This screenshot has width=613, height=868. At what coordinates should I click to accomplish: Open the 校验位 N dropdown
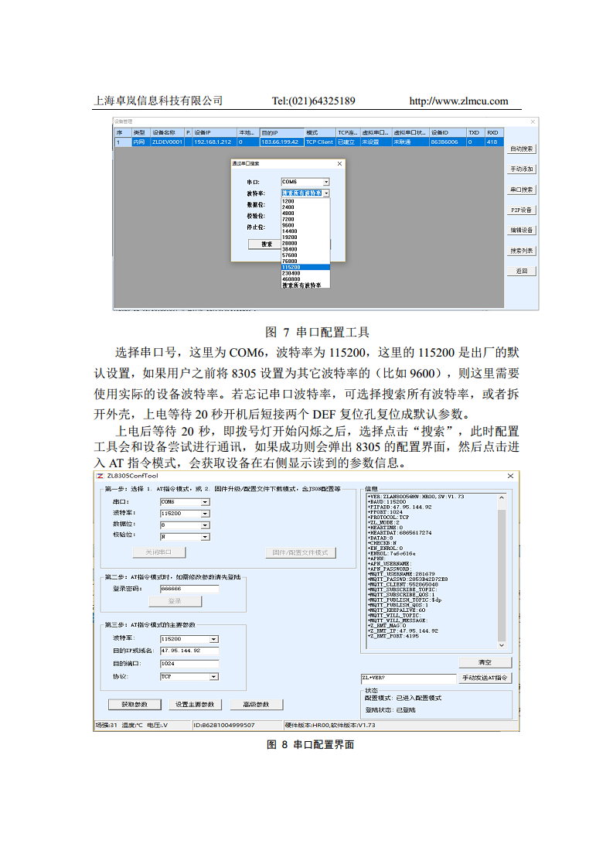pyautogui.click(x=206, y=537)
